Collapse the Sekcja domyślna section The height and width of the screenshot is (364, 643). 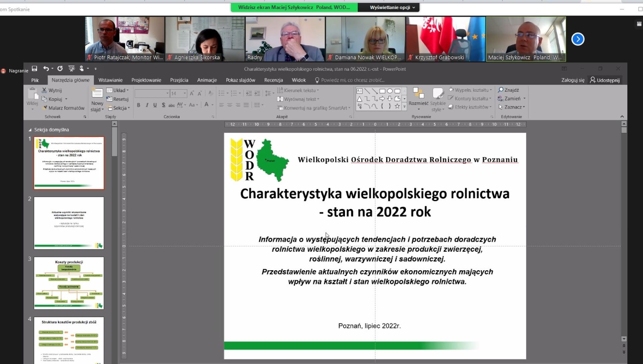coord(30,130)
